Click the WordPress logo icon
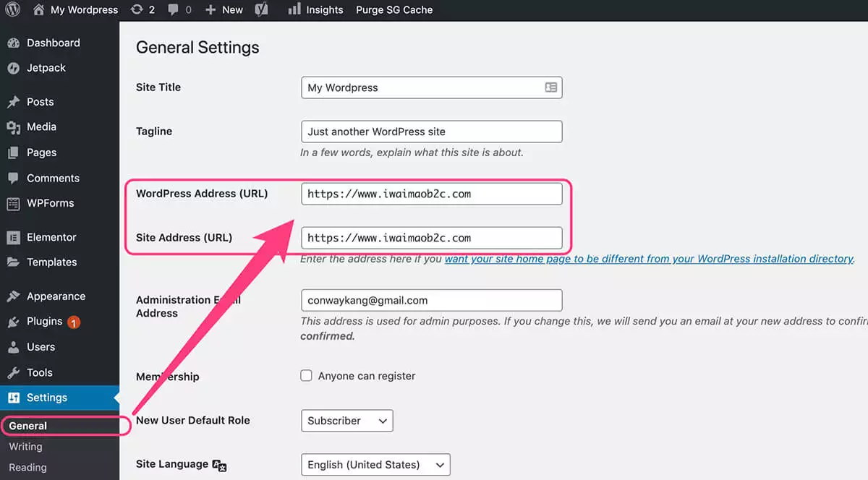 [x=14, y=10]
